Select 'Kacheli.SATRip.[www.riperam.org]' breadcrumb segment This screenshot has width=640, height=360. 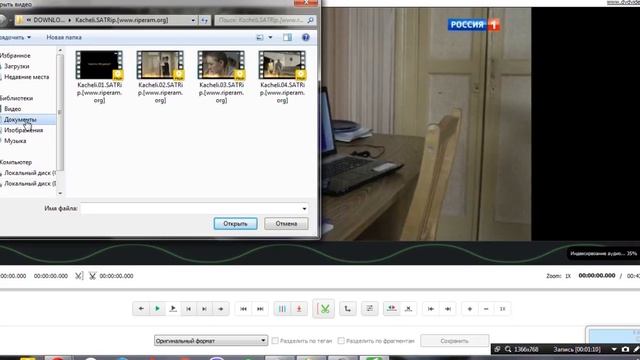(122, 20)
